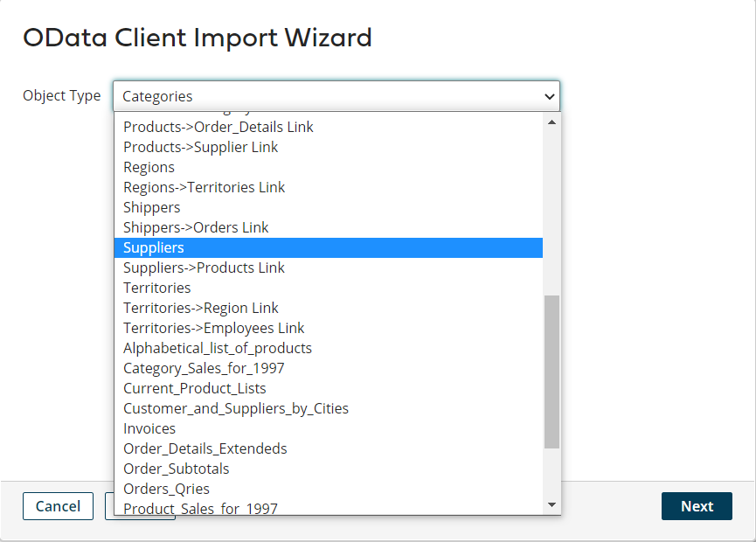Pick Regions in the dropdown list

pyautogui.click(x=149, y=167)
